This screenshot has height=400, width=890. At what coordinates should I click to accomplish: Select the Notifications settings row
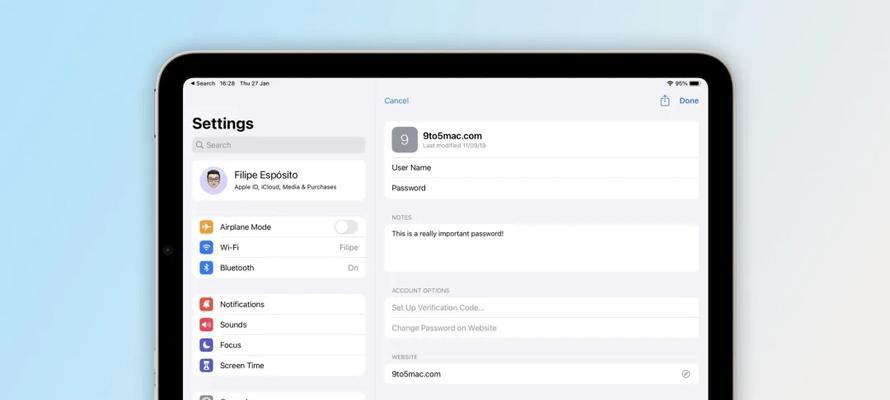point(279,304)
